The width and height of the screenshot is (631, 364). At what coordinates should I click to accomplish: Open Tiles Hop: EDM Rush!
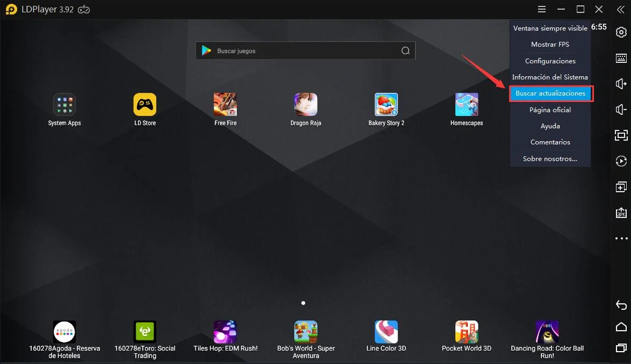pos(226,332)
